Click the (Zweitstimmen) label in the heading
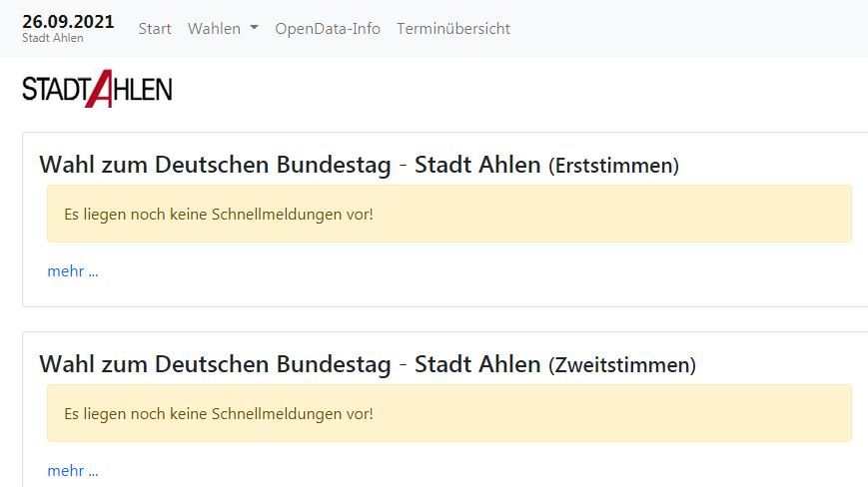The height and width of the screenshot is (487, 868). coord(622,365)
